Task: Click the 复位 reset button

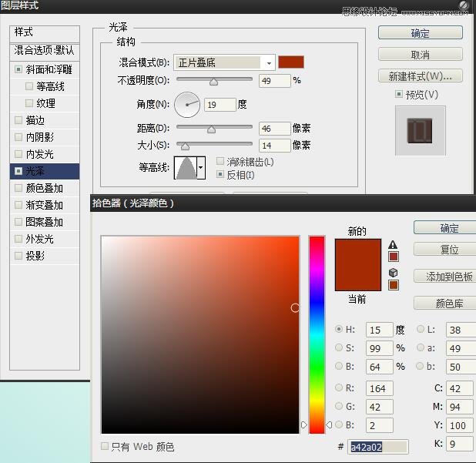Action: tap(445, 250)
